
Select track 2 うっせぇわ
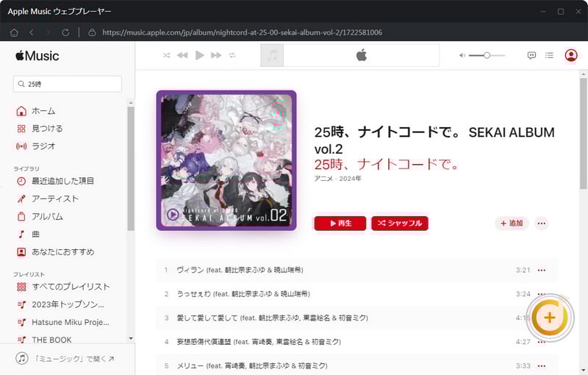(x=356, y=294)
